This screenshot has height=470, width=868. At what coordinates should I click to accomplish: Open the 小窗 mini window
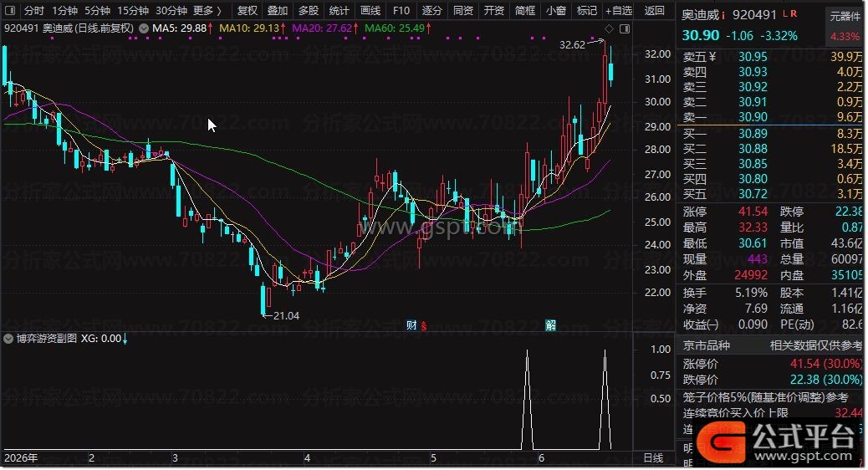tap(556, 11)
